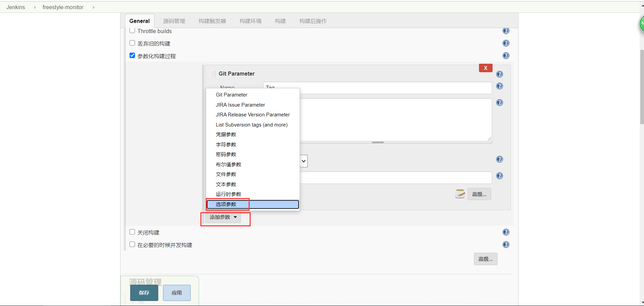Open help for 在必要的时候并发构建 option
This screenshot has width=644, height=306.
[x=506, y=245]
